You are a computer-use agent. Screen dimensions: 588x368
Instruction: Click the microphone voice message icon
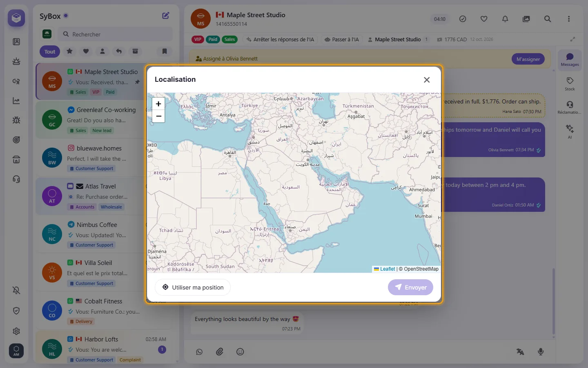(x=541, y=352)
